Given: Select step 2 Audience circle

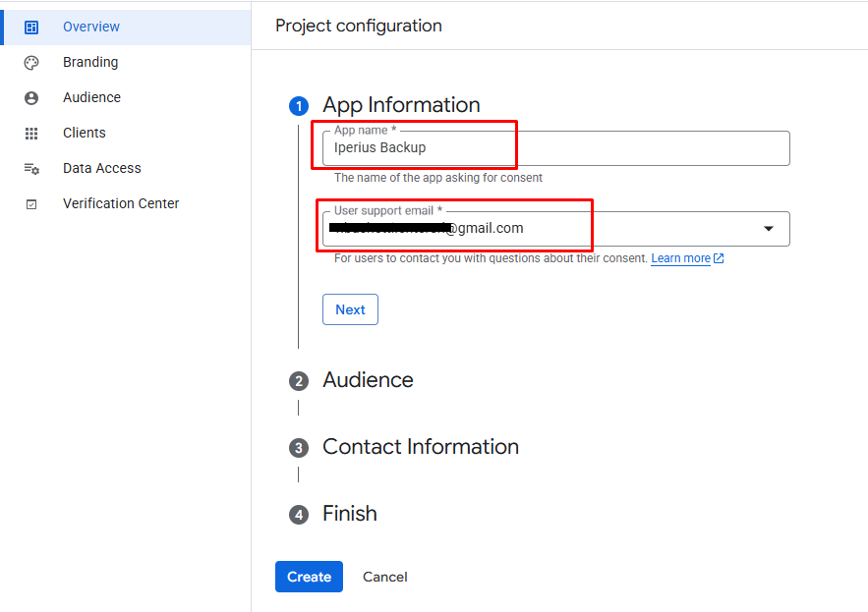Looking at the screenshot, I should click(299, 381).
